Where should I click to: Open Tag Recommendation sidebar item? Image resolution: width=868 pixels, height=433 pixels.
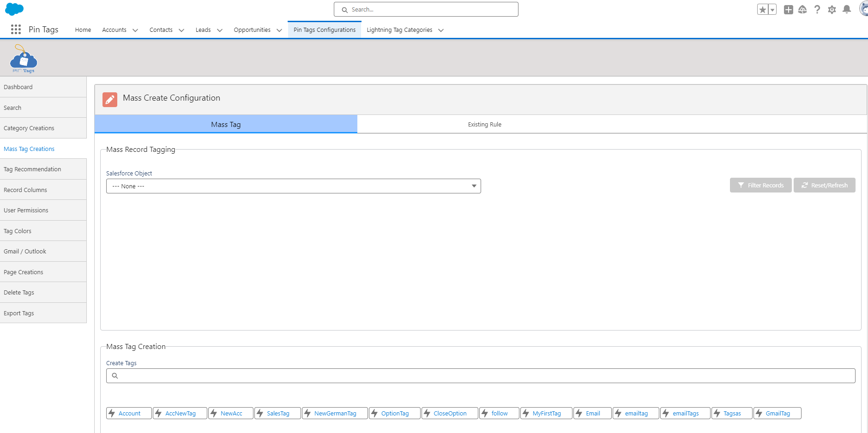pos(43,169)
